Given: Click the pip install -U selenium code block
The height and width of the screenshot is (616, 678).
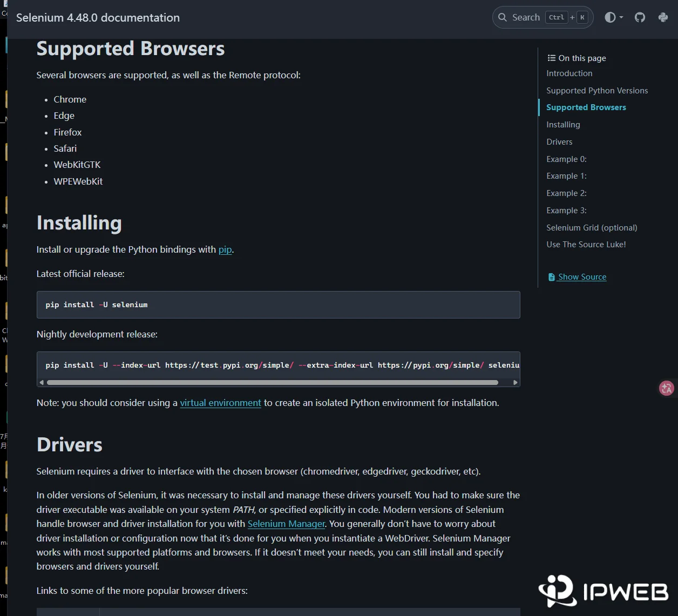Looking at the screenshot, I should pos(279,304).
